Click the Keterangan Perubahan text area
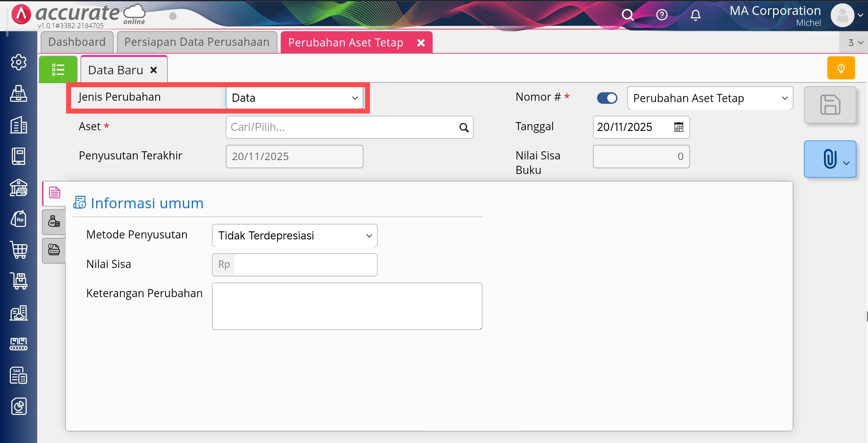The height and width of the screenshot is (443, 868). point(347,306)
